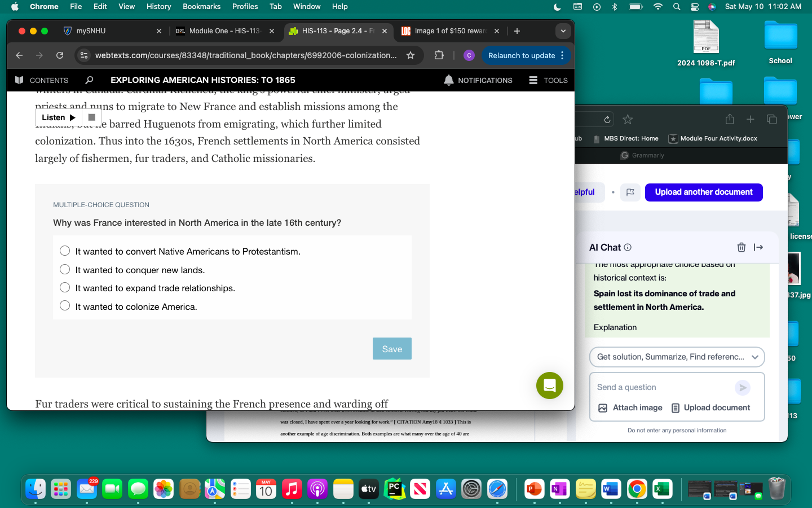Viewport: 812px width, 508px height.
Task: Select the Attach image icon in AI Chat
Action: pyautogui.click(x=602, y=408)
